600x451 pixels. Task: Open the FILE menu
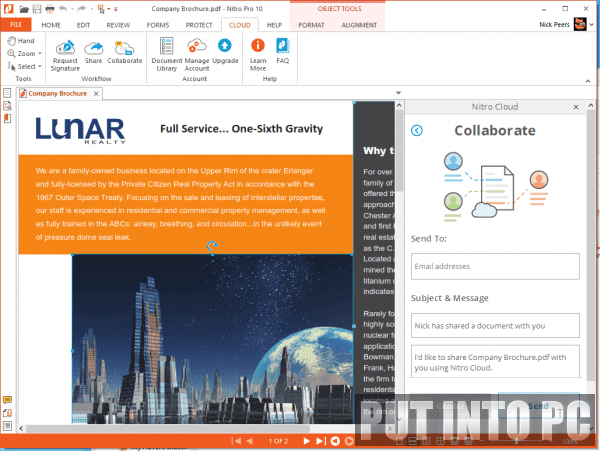[16, 25]
